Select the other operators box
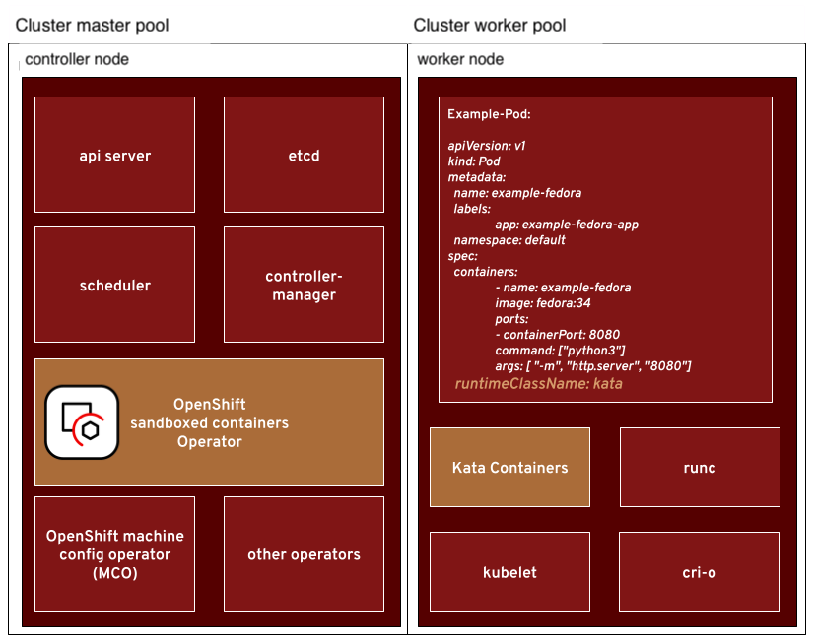The width and height of the screenshot is (814, 644). tap(304, 553)
